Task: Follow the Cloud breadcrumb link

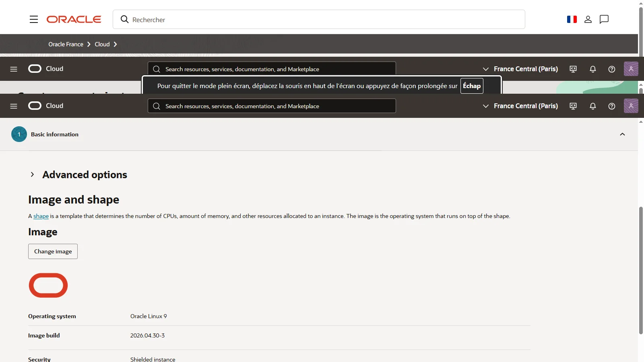Action: pos(102,44)
